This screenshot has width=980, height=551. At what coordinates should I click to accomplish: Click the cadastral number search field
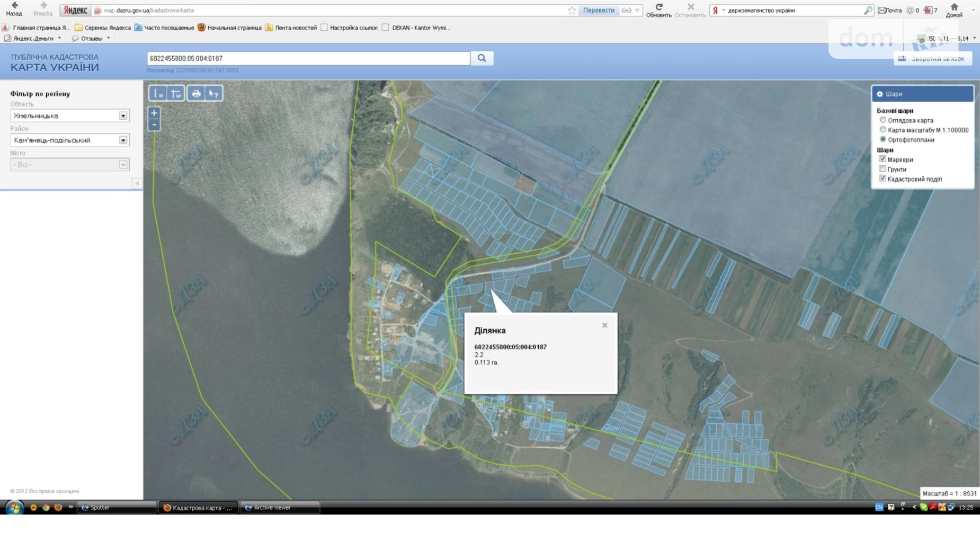click(308, 58)
